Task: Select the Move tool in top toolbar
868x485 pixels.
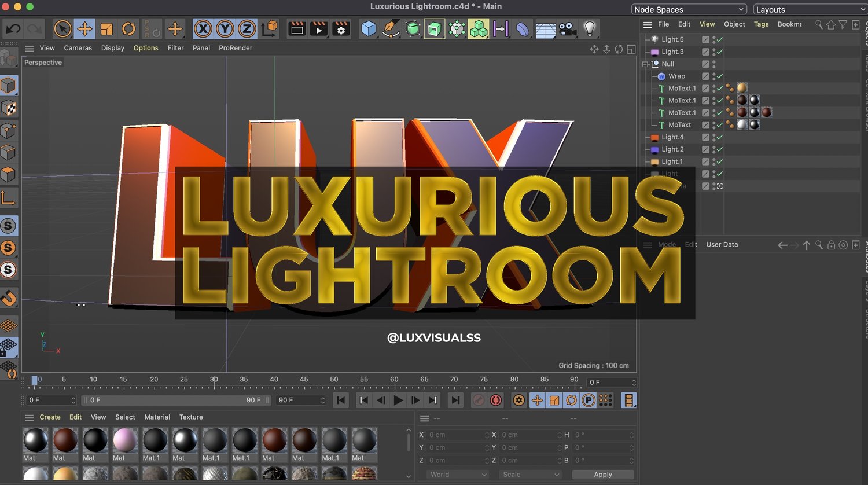Action: pyautogui.click(x=84, y=29)
